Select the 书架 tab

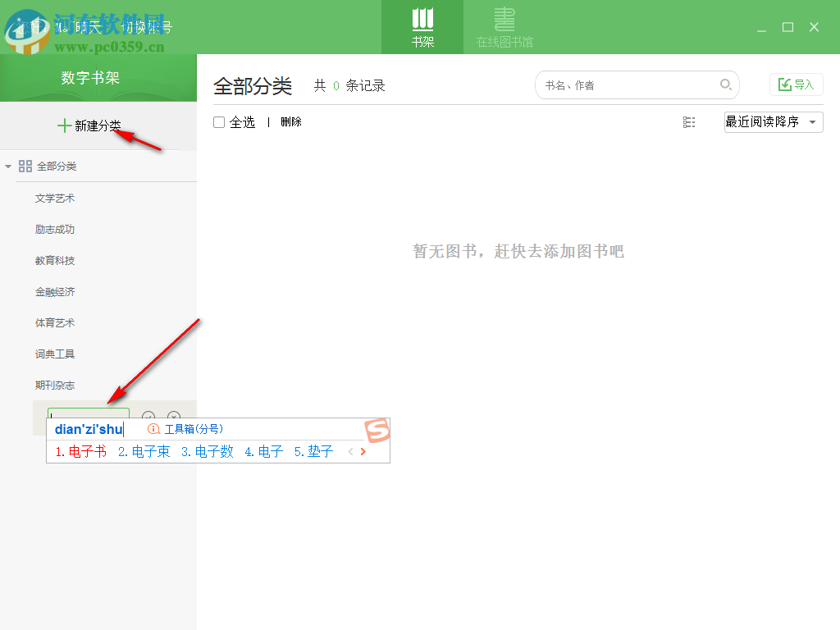(x=422, y=27)
